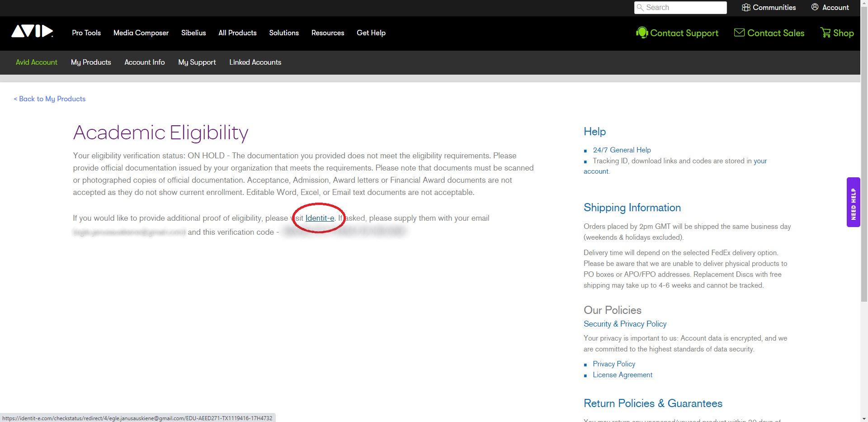Select the Avid Account tab
This screenshot has height=422, width=868.
click(x=37, y=62)
